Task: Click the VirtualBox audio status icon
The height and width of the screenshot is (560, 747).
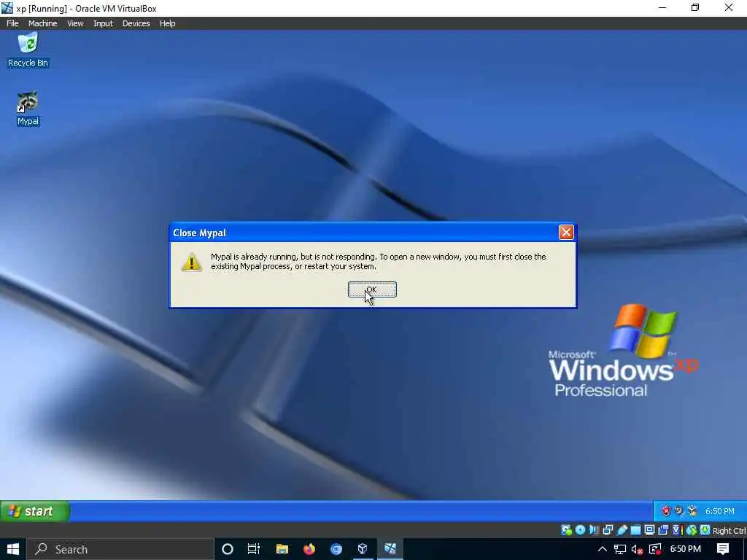Action: click(x=594, y=530)
